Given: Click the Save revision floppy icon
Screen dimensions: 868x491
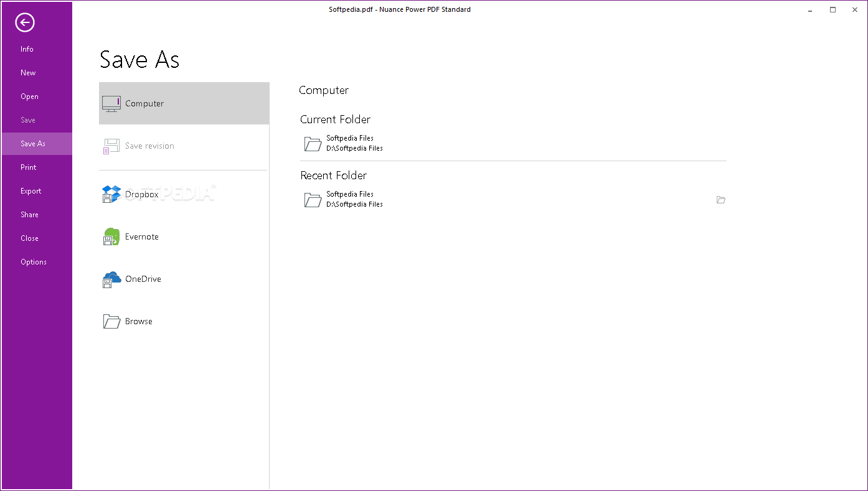Looking at the screenshot, I should pos(111,146).
